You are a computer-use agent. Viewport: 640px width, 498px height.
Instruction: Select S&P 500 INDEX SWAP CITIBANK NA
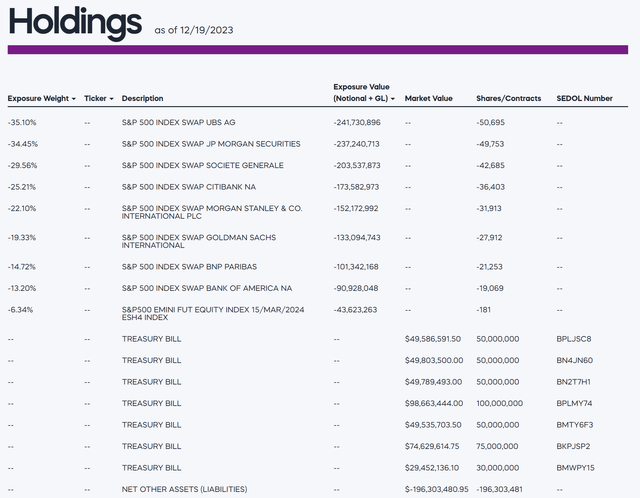189,187
